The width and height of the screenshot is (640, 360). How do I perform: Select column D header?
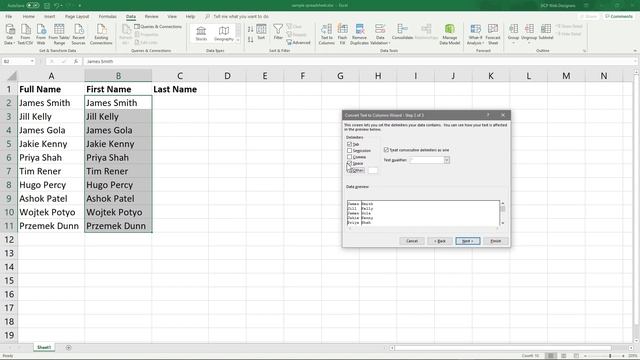227,76
